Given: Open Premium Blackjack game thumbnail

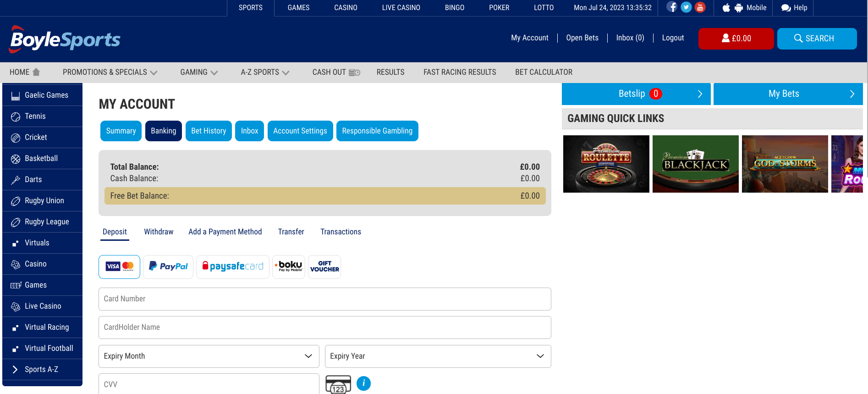Looking at the screenshot, I should (x=696, y=164).
